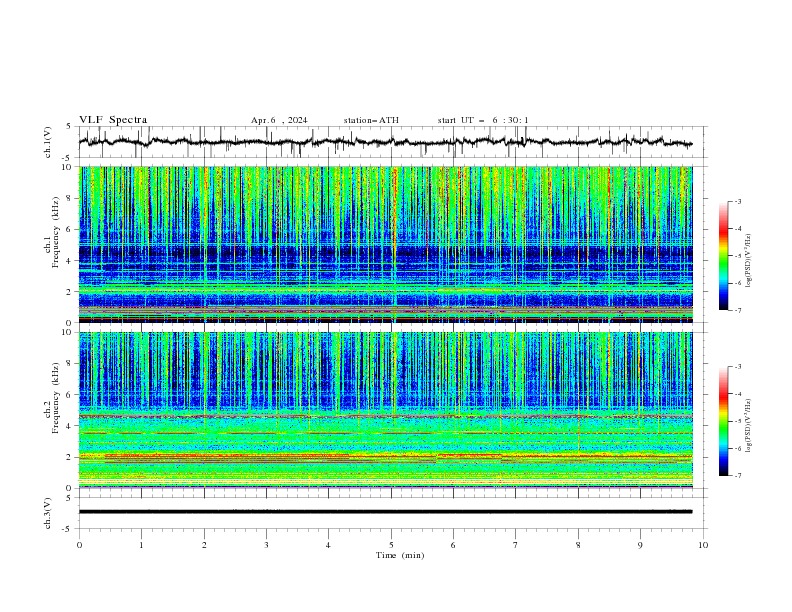The image size is (792, 612).
Task: Click the "7" tick on the time axis
Action: click(x=516, y=545)
